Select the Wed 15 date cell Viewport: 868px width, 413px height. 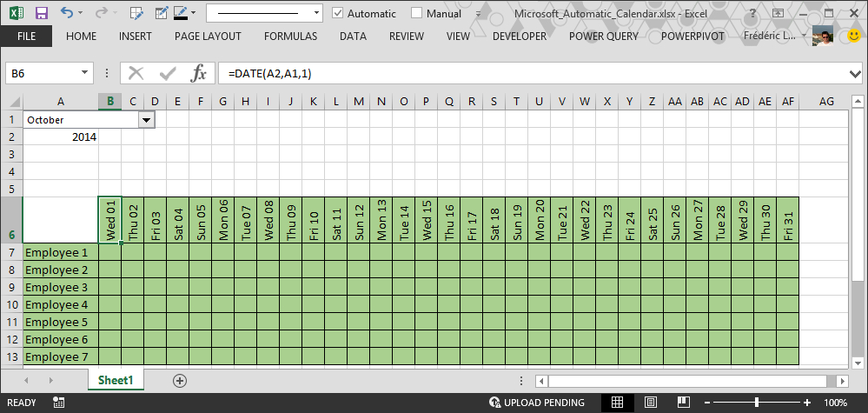click(427, 220)
